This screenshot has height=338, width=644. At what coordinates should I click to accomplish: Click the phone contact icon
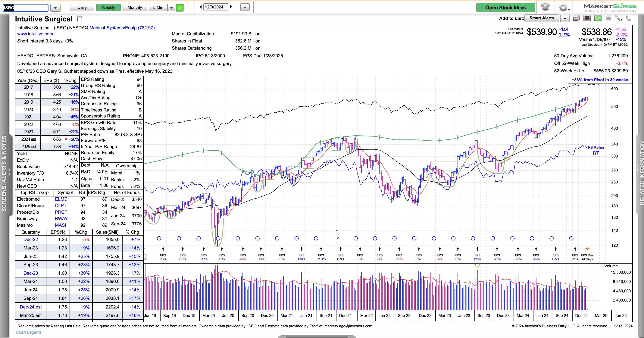pyautogui.click(x=628, y=18)
